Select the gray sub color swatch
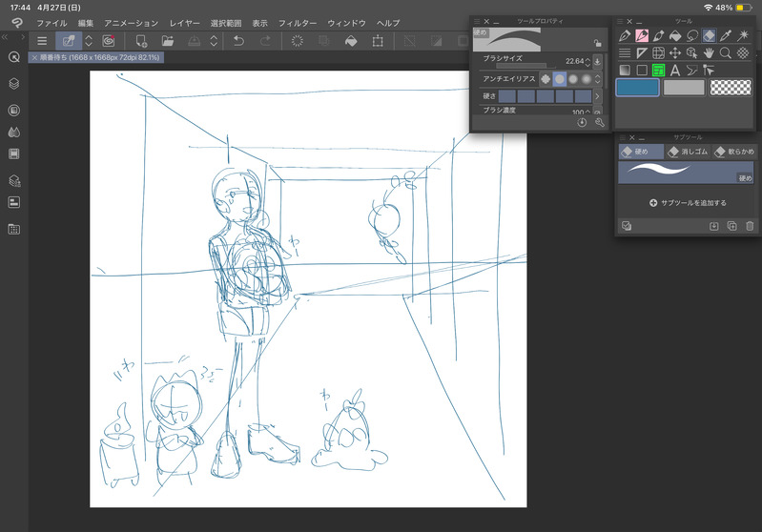This screenshot has height=532, width=762. pos(684,88)
